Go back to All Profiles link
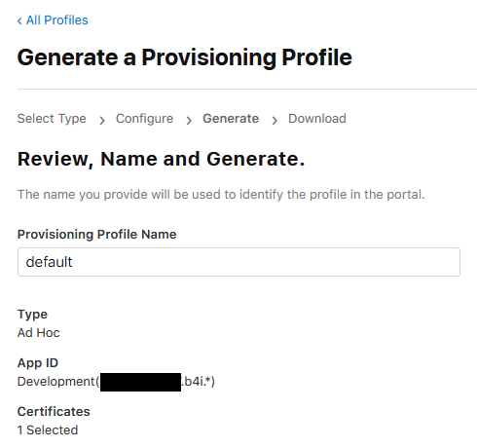The height and width of the screenshot is (448, 477). pos(53,20)
